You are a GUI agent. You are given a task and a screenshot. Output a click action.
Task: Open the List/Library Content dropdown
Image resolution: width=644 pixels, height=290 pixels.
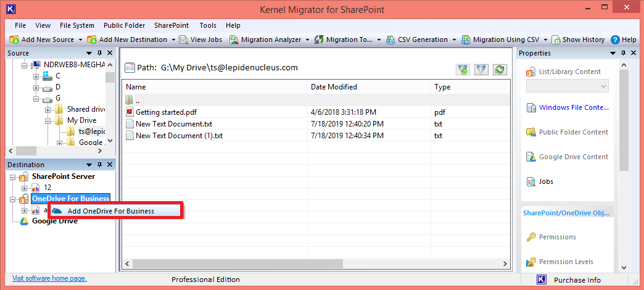pyautogui.click(x=567, y=86)
